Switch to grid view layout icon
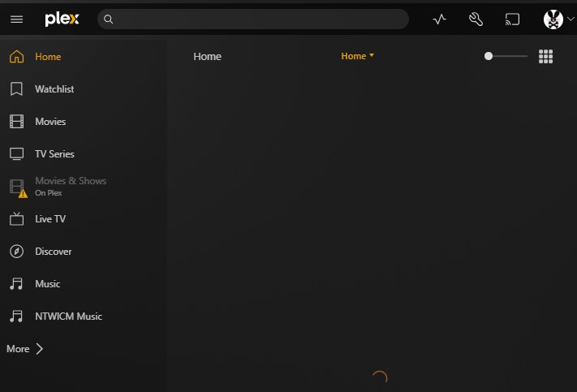The width and height of the screenshot is (577, 392). click(x=545, y=56)
